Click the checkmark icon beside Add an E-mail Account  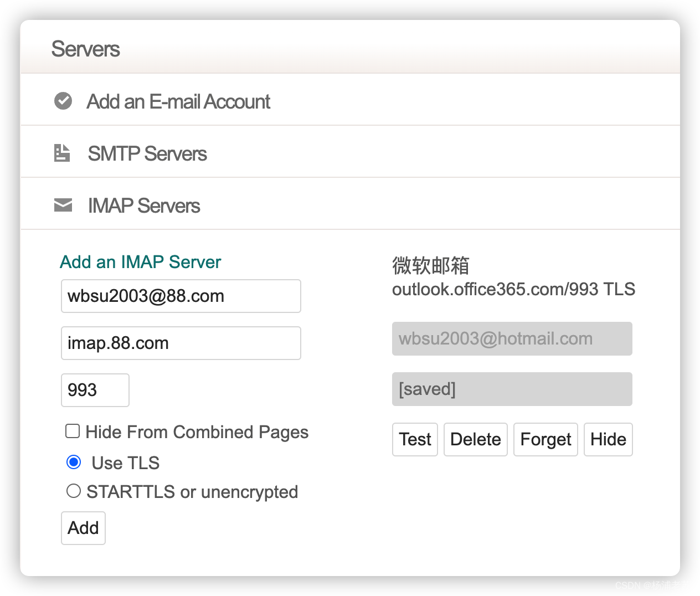[63, 101]
